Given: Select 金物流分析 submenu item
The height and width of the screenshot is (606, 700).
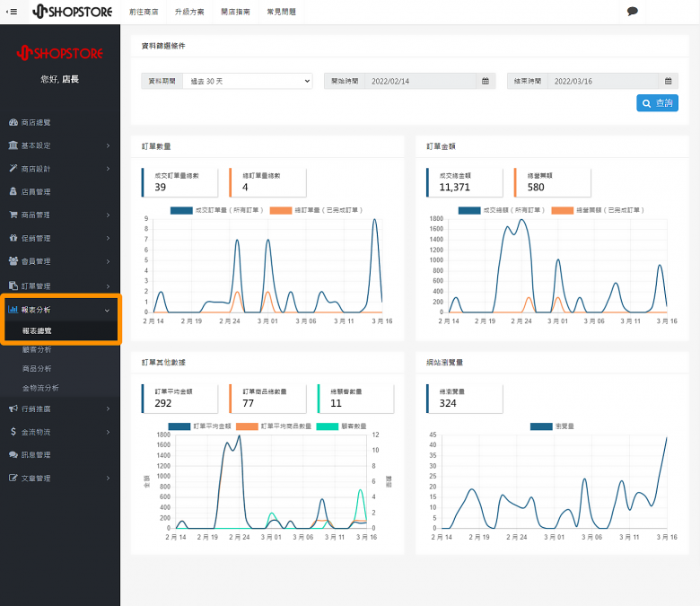Looking at the screenshot, I should coord(40,388).
